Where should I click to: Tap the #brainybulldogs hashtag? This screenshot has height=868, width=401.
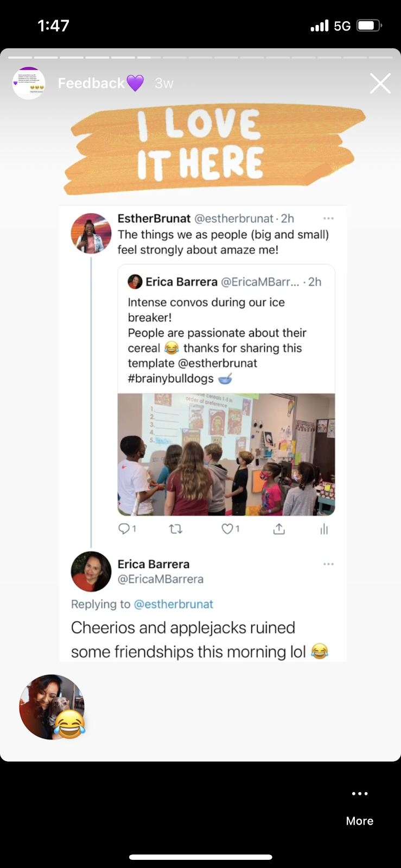170,379
